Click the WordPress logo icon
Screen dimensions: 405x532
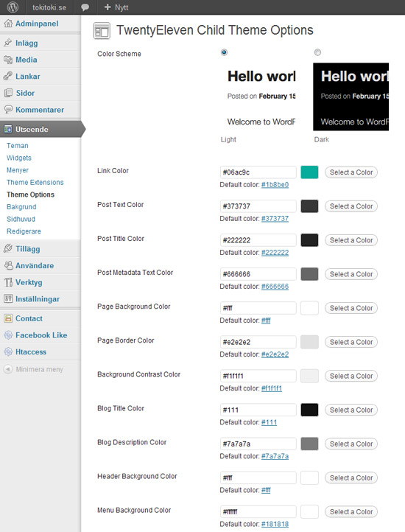[13, 7]
